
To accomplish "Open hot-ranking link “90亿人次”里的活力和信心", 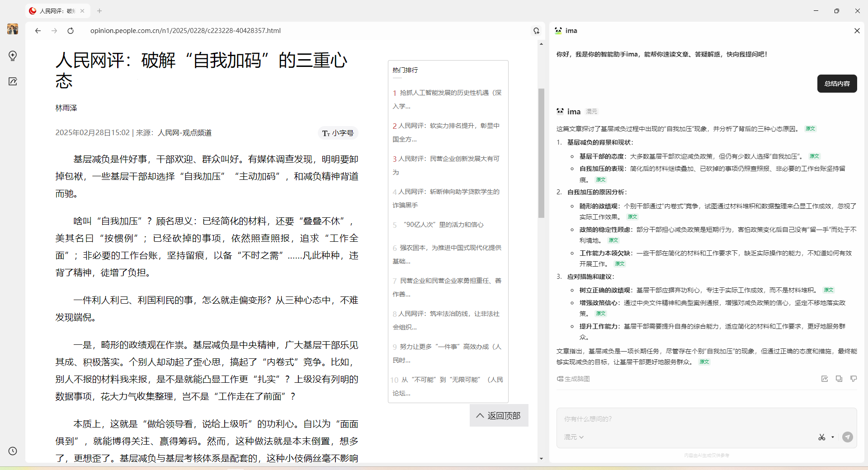I will coord(443,225).
